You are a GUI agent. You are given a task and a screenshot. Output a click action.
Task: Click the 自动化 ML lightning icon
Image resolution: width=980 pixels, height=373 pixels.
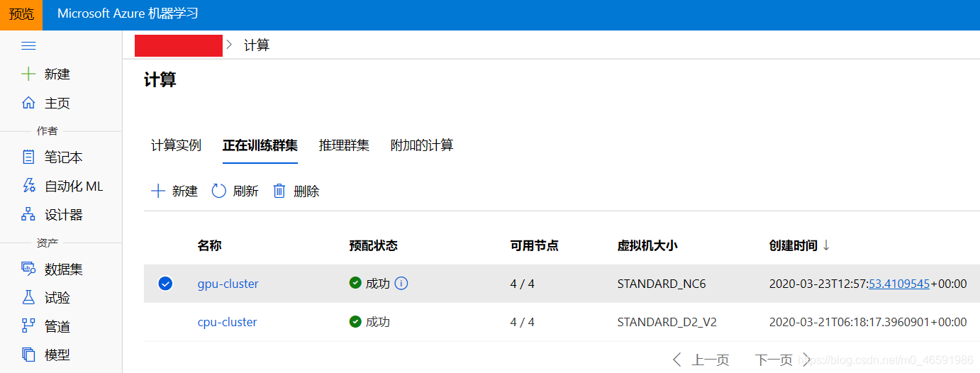tap(28, 186)
